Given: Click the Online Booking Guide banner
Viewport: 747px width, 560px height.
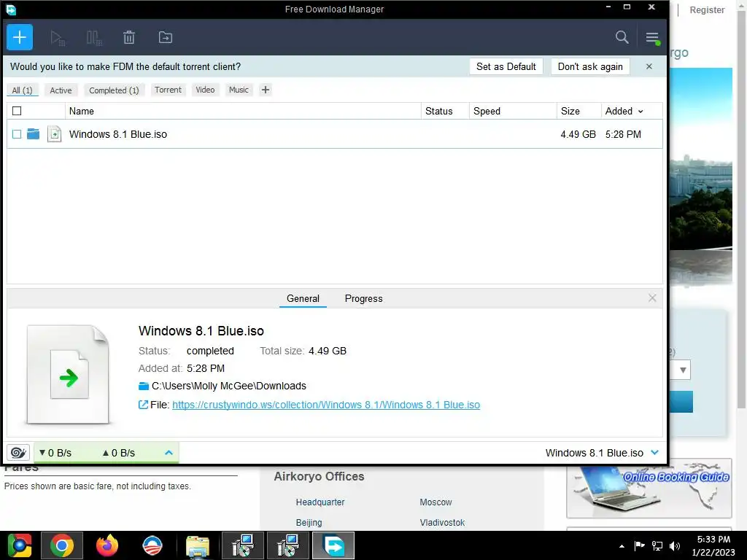Looking at the screenshot, I should (x=649, y=488).
